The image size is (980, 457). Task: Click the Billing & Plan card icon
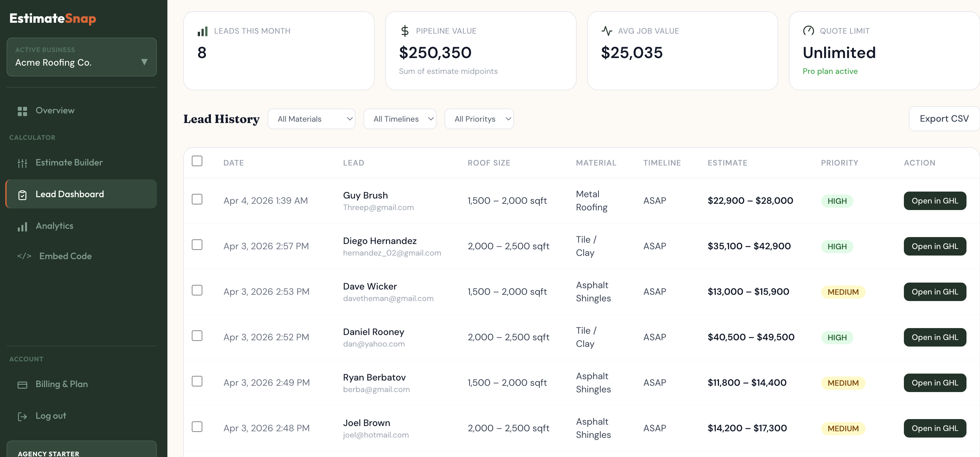pos(22,384)
